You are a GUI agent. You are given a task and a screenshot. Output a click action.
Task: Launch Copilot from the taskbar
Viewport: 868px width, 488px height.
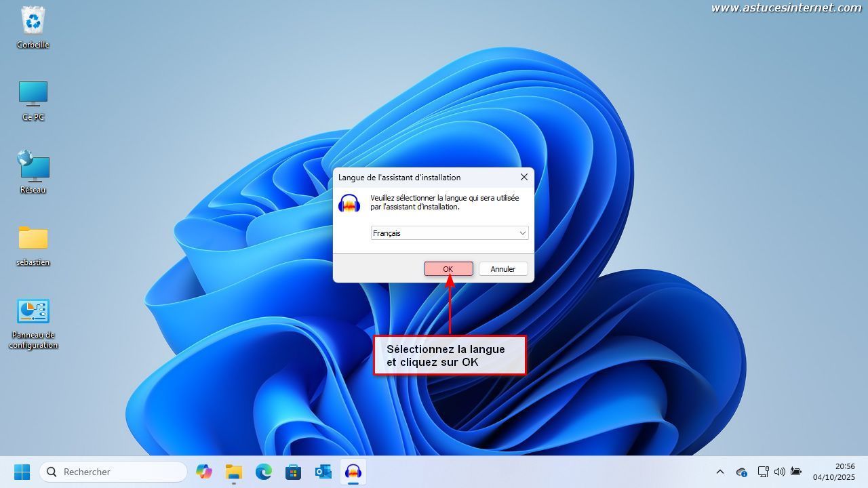[x=203, y=472]
